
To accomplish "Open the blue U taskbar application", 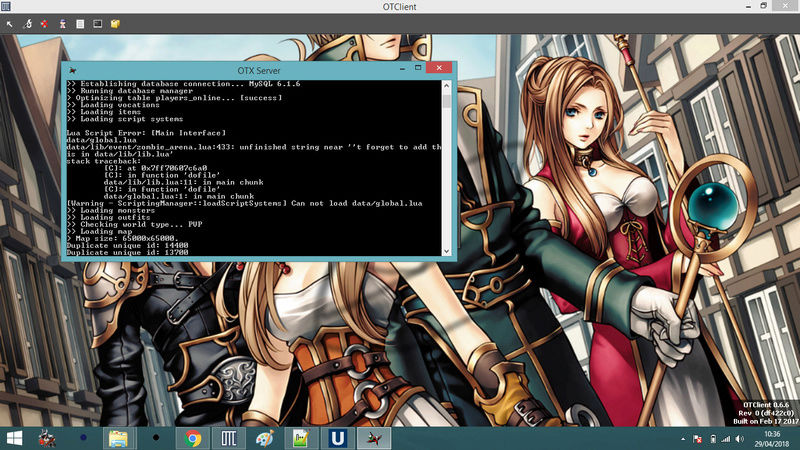I will click(x=337, y=438).
